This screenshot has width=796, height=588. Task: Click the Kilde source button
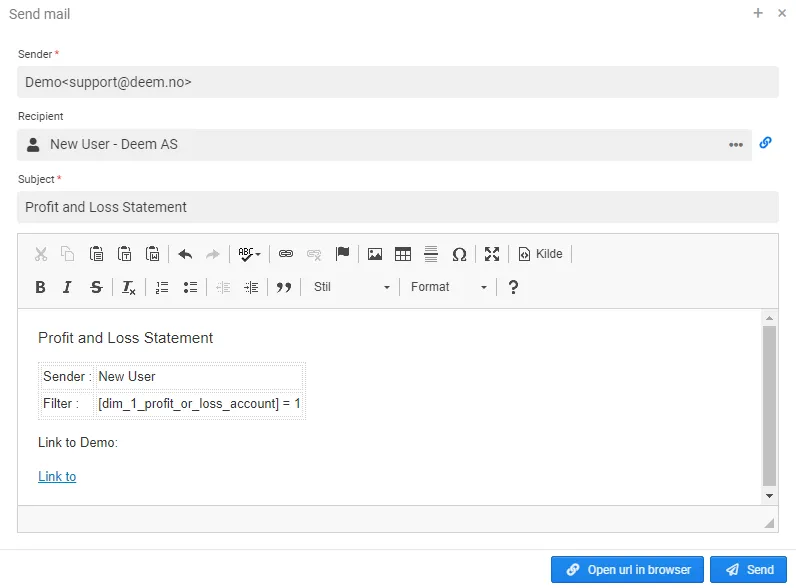540,254
